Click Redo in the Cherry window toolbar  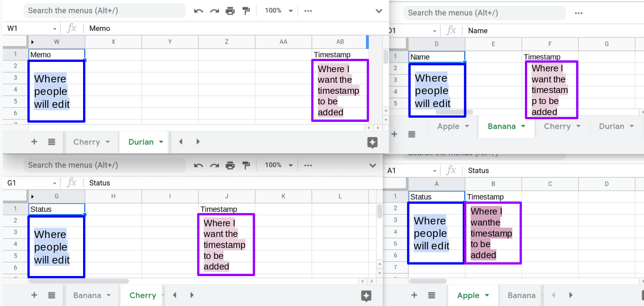coord(215,166)
